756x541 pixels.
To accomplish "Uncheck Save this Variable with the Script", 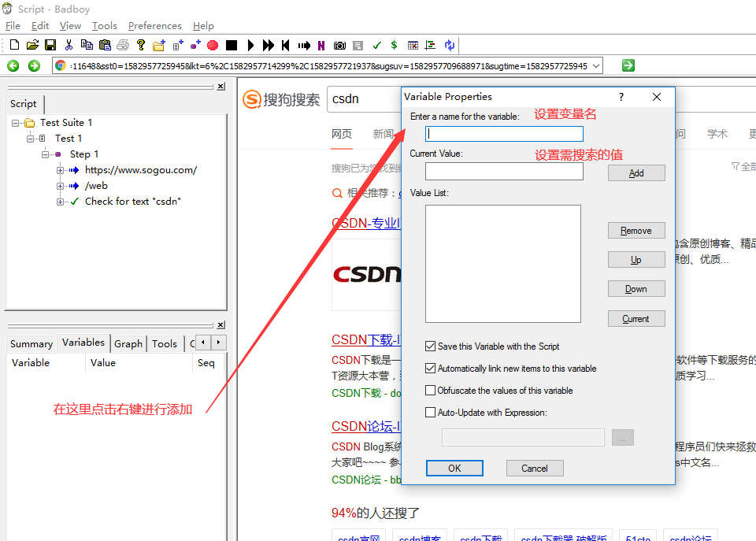I will pos(430,346).
